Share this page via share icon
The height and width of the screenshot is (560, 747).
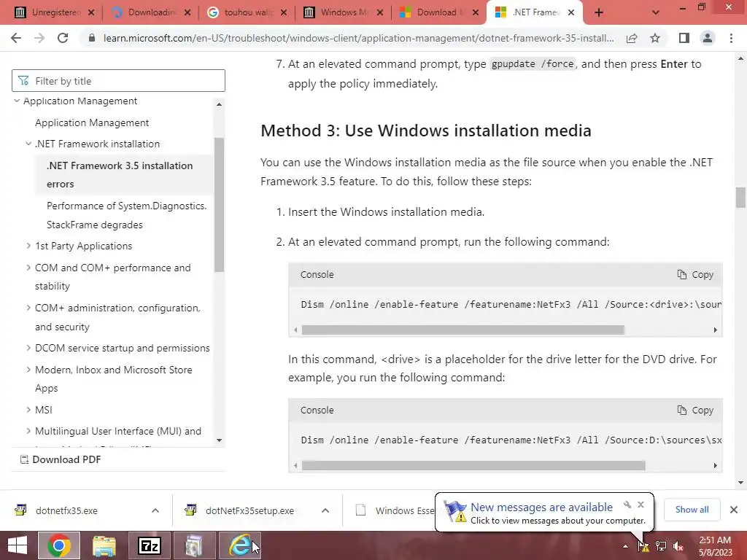point(632,38)
